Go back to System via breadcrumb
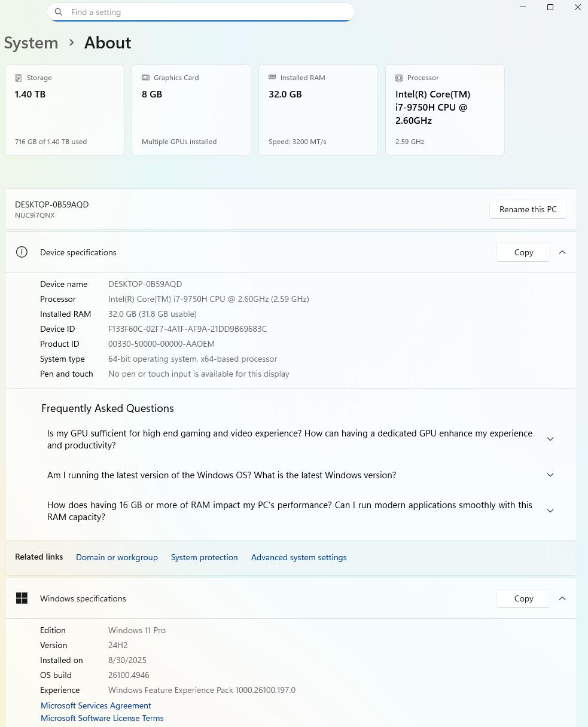This screenshot has height=727, width=588. click(31, 43)
